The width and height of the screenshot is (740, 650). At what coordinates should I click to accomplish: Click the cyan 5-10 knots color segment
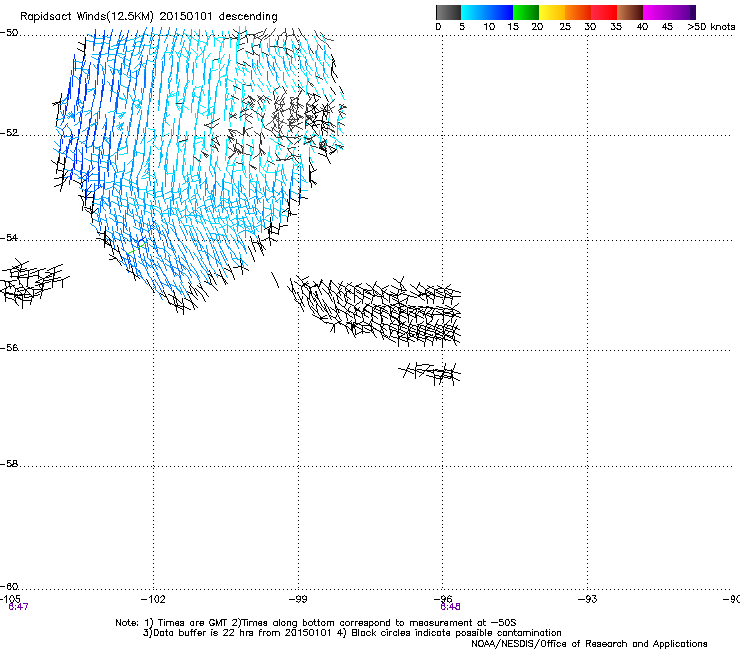[474, 12]
